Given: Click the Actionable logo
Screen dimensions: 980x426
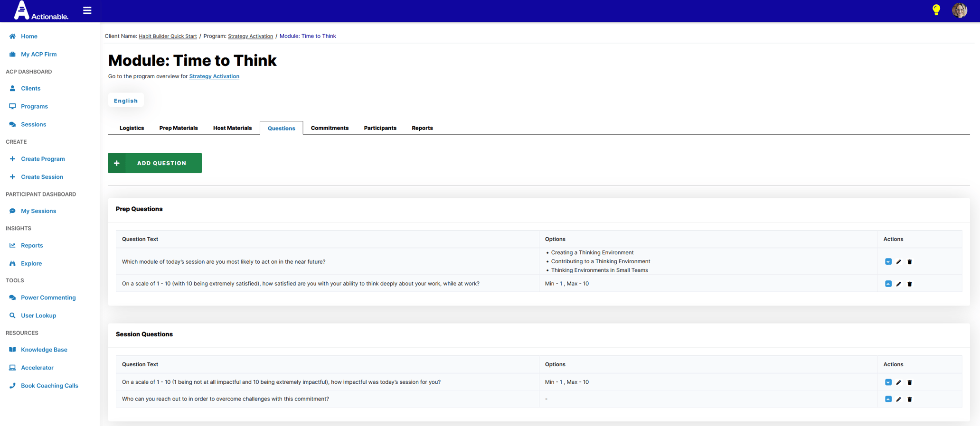Looking at the screenshot, I should [41, 10].
